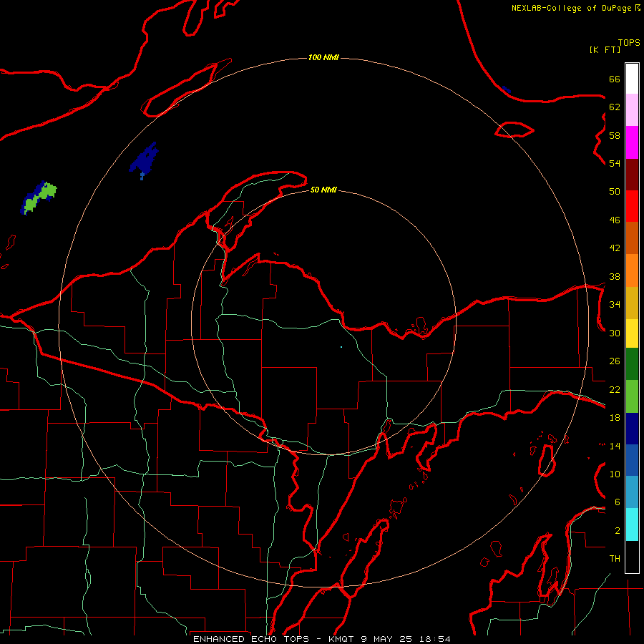Click the legend value 46
Image resolution: width=644 pixels, height=644 pixels.
click(x=615, y=220)
